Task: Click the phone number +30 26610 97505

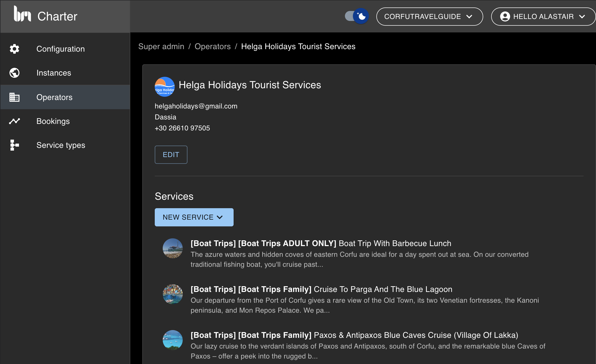Action: point(182,128)
